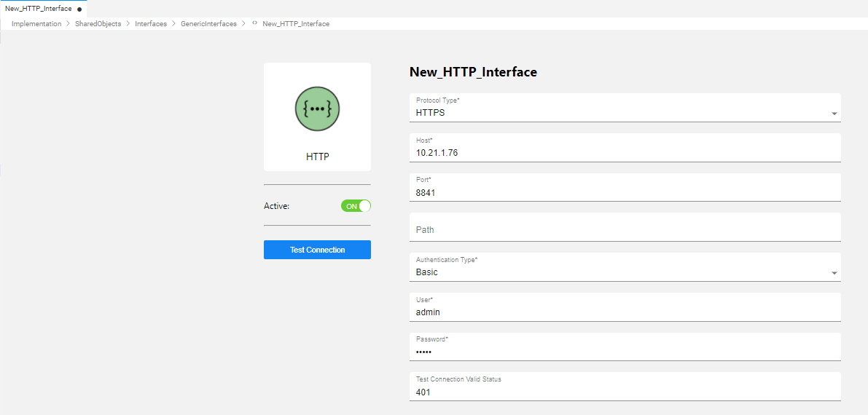Screen dimensions: 868x415
Task: Click the Test Connection button
Action: coord(317,250)
